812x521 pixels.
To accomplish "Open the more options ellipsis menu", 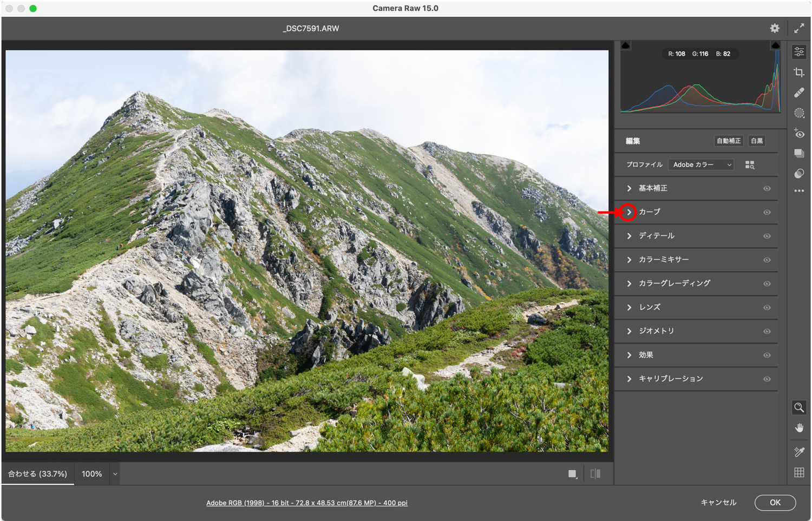I will pyautogui.click(x=799, y=191).
